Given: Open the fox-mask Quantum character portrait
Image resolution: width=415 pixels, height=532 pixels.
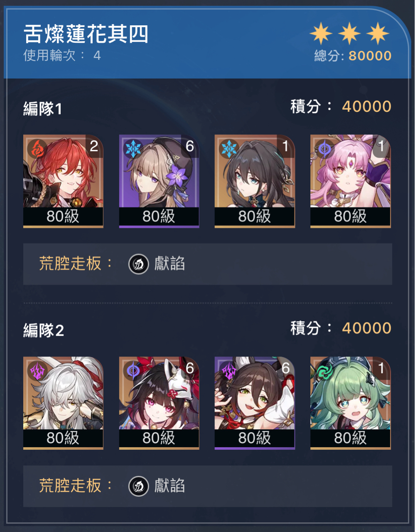Looking at the screenshot, I should (x=159, y=403).
